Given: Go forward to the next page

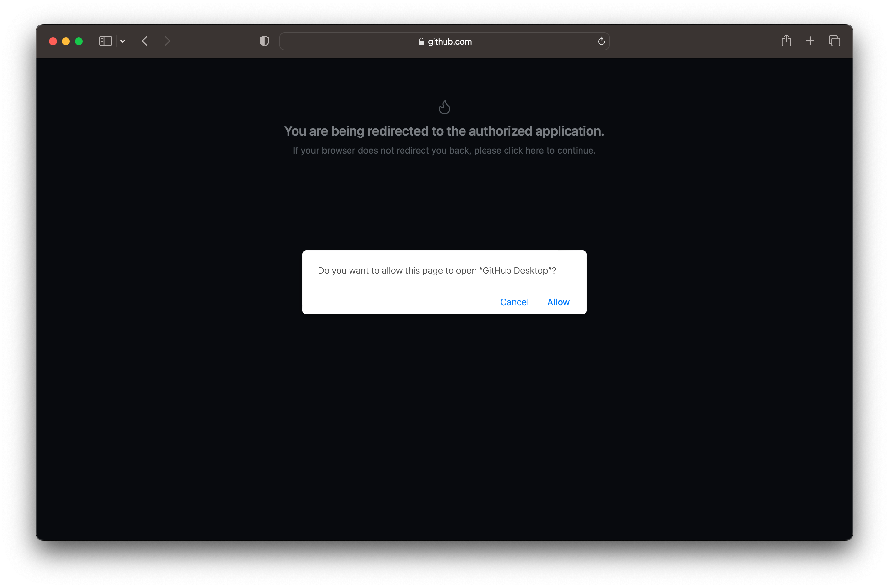Looking at the screenshot, I should (x=167, y=41).
